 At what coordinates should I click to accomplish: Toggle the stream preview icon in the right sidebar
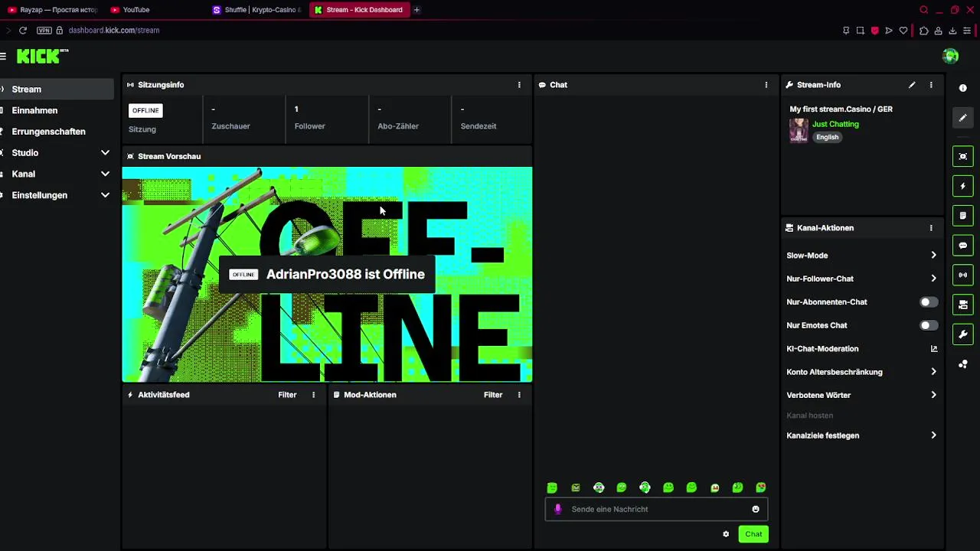pos(963,156)
